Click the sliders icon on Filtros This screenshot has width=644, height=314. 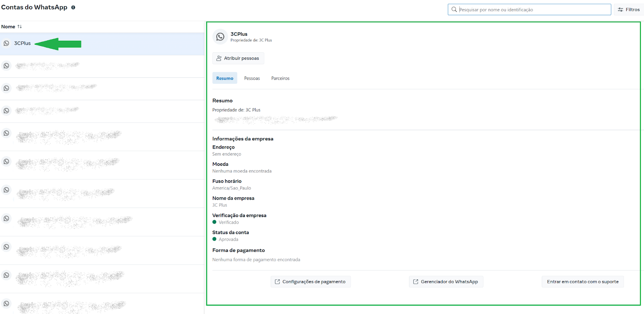coord(621,10)
